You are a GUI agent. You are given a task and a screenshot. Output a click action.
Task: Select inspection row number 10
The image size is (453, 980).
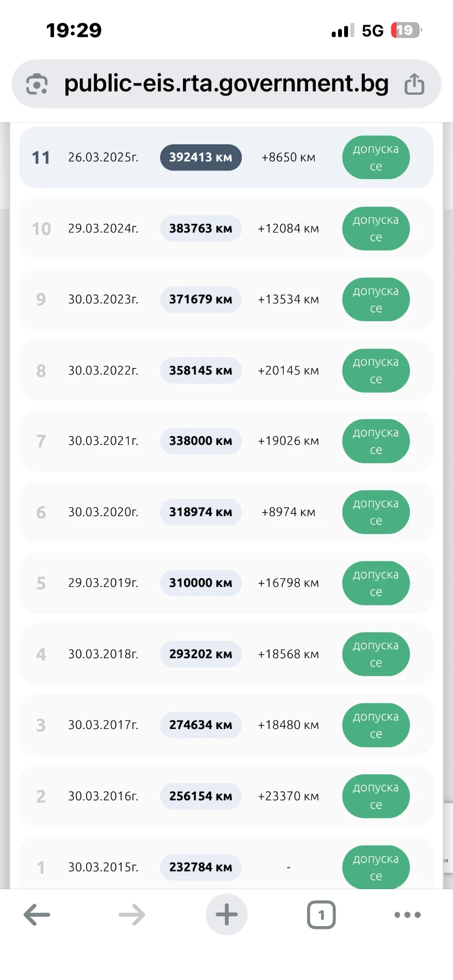pyautogui.click(x=41, y=229)
